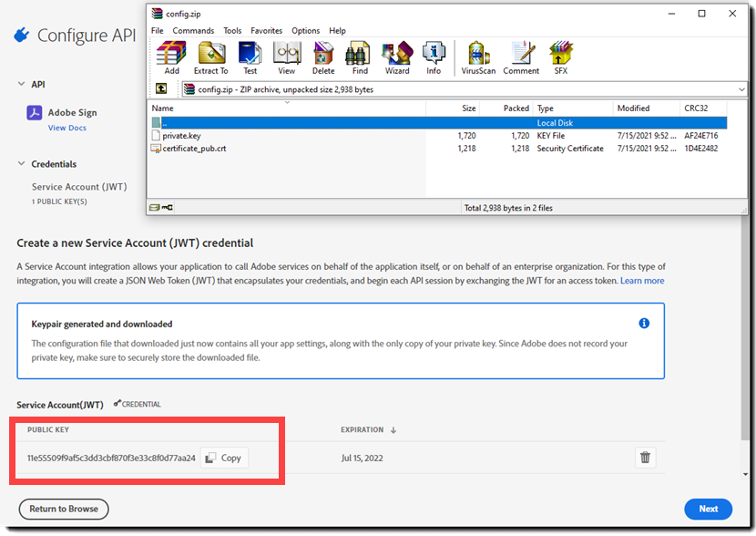Click the public key hash text

coord(111,458)
